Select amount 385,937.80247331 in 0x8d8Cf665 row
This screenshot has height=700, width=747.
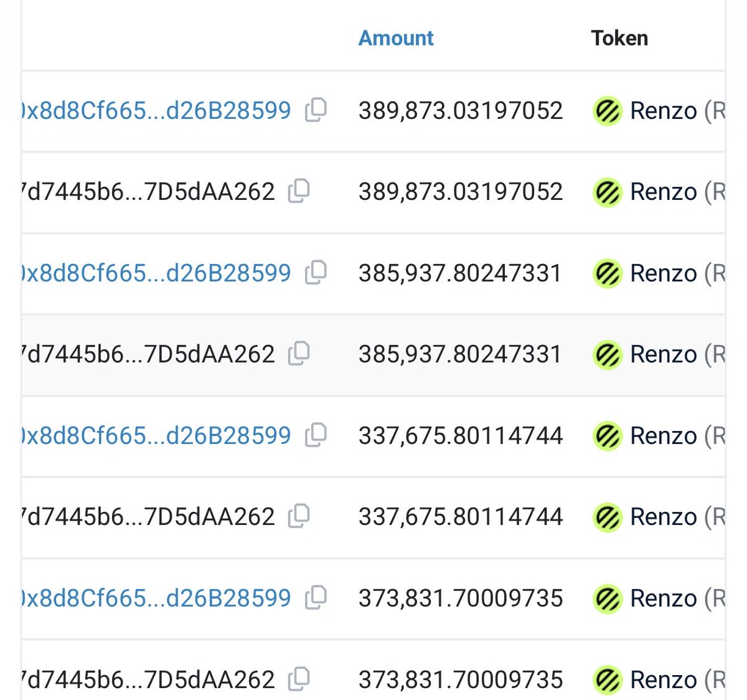(461, 273)
